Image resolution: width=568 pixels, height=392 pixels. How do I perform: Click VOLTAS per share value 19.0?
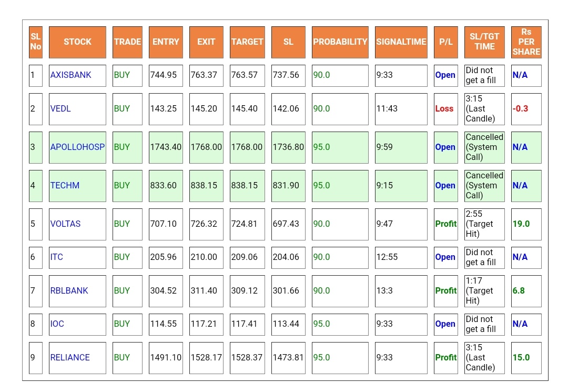pyautogui.click(x=521, y=224)
